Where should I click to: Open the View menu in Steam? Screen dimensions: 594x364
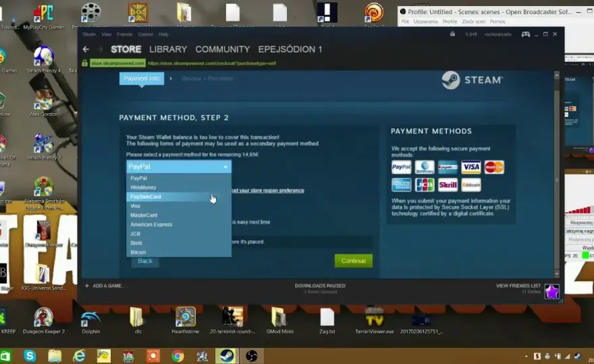click(106, 34)
